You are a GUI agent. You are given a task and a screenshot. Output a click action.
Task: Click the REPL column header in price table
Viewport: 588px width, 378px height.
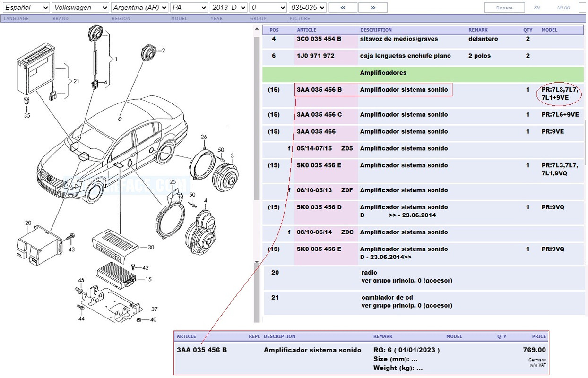coord(254,336)
